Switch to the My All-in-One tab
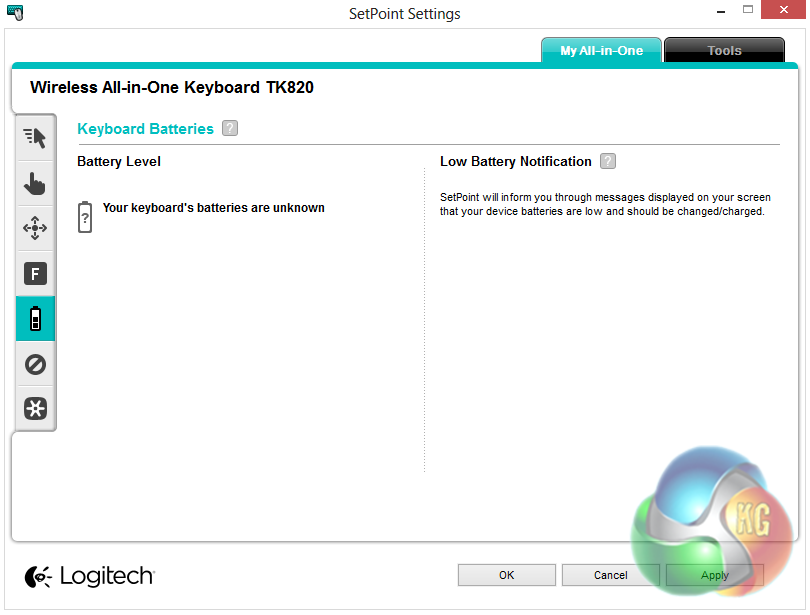This screenshot has width=810, height=615. pyautogui.click(x=601, y=51)
